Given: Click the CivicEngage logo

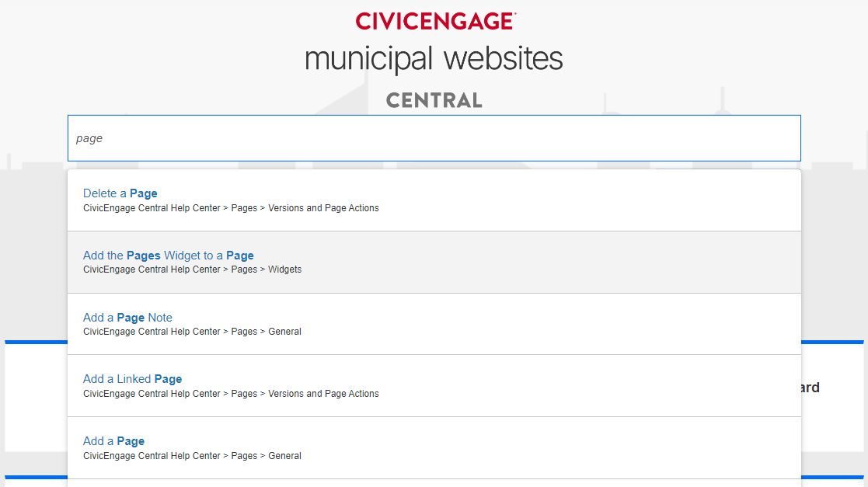Looking at the screenshot, I should coord(436,21).
